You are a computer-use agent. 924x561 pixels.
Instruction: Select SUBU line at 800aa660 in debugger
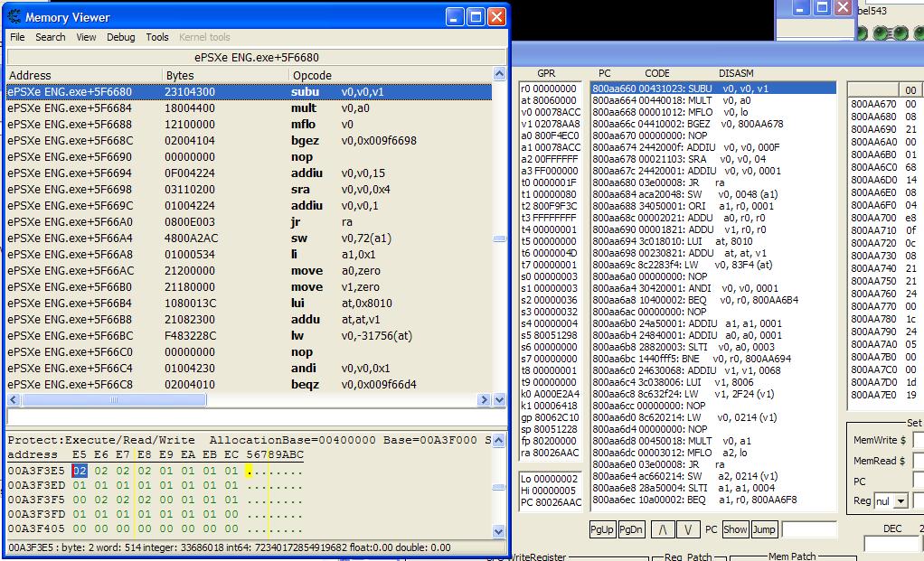click(x=713, y=89)
